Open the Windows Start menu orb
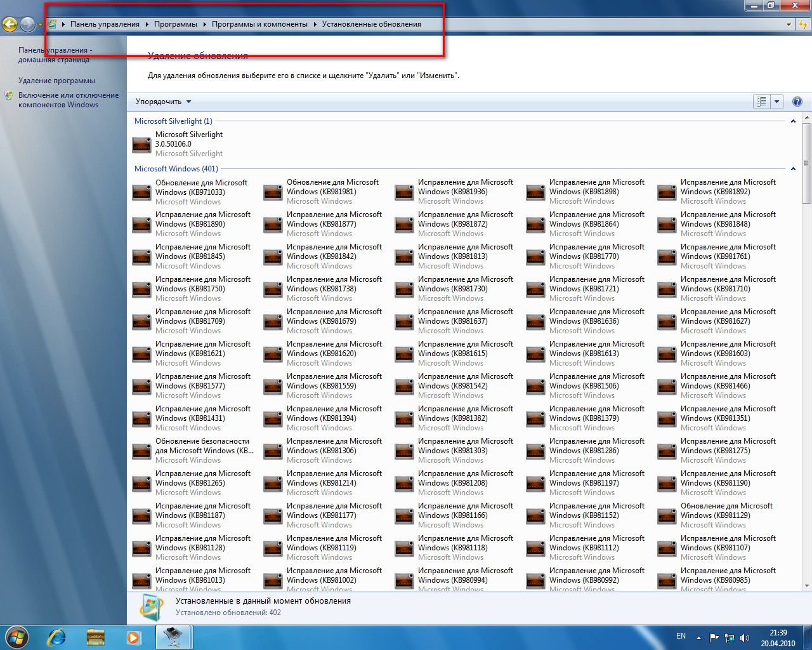Viewport: 812px width, 650px height. click(x=17, y=637)
